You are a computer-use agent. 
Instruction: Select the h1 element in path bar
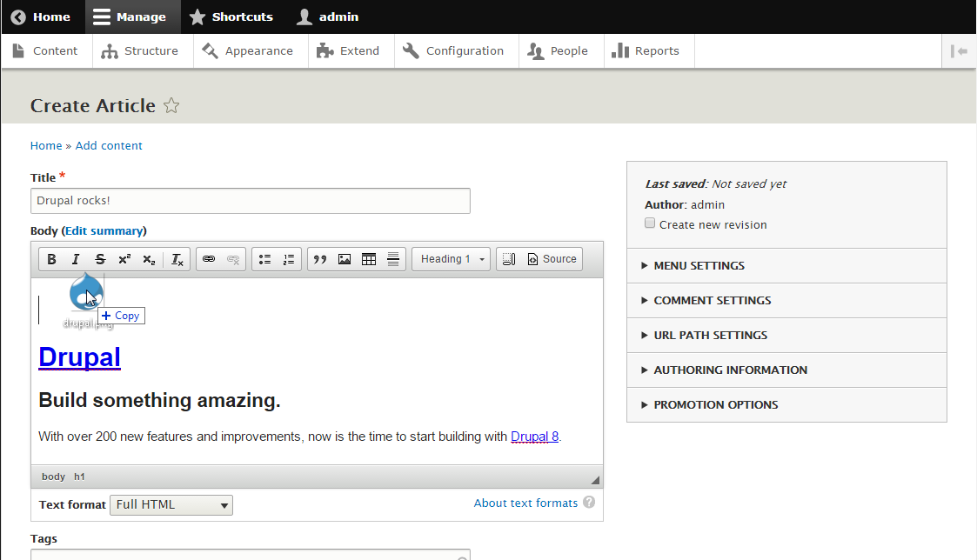point(79,477)
